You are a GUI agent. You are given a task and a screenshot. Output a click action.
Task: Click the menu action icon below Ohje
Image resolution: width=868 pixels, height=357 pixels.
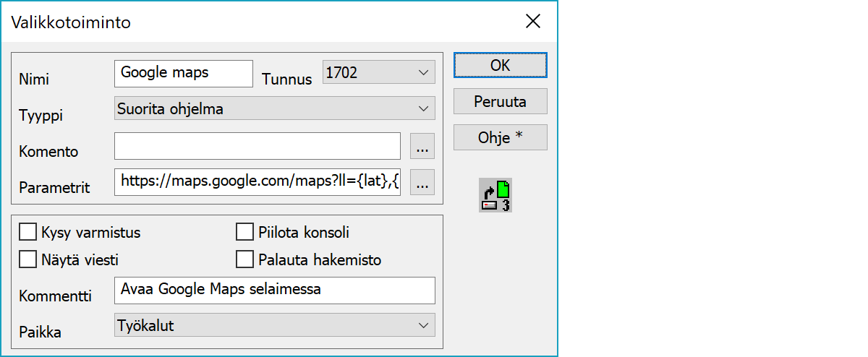pyautogui.click(x=495, y=195)
